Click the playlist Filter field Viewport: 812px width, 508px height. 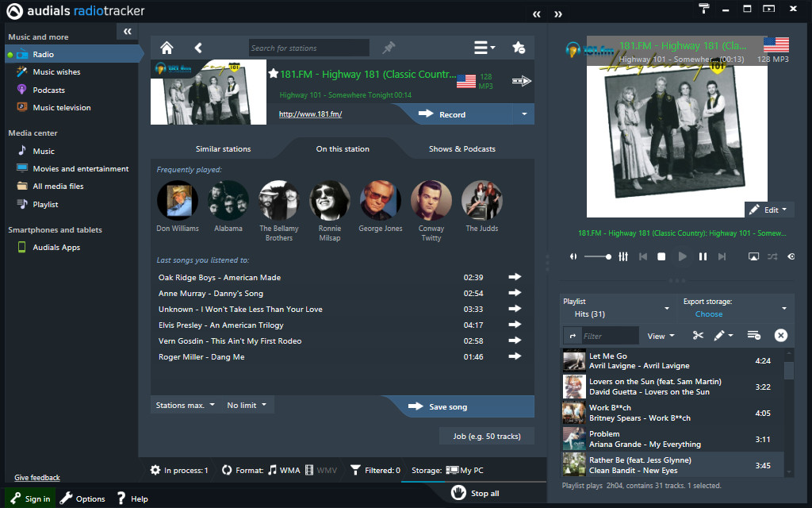pos(610,336)
